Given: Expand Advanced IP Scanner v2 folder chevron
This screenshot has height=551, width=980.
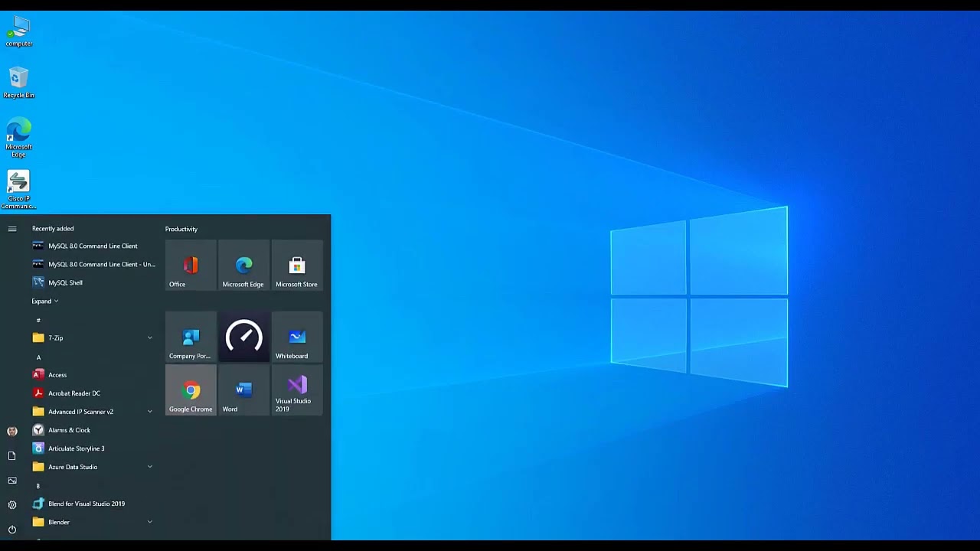Looking at the screenshot, I should click(x=149, y=412).
